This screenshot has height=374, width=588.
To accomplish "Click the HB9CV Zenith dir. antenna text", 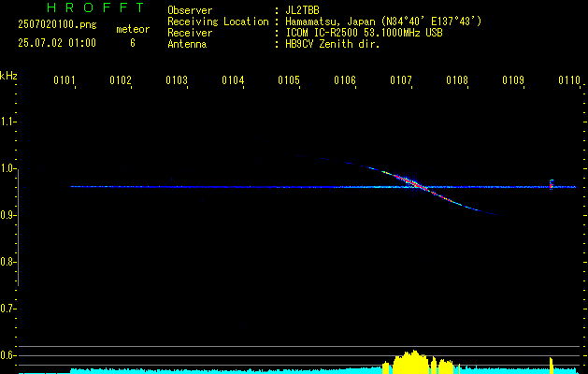I will [333, 44].
